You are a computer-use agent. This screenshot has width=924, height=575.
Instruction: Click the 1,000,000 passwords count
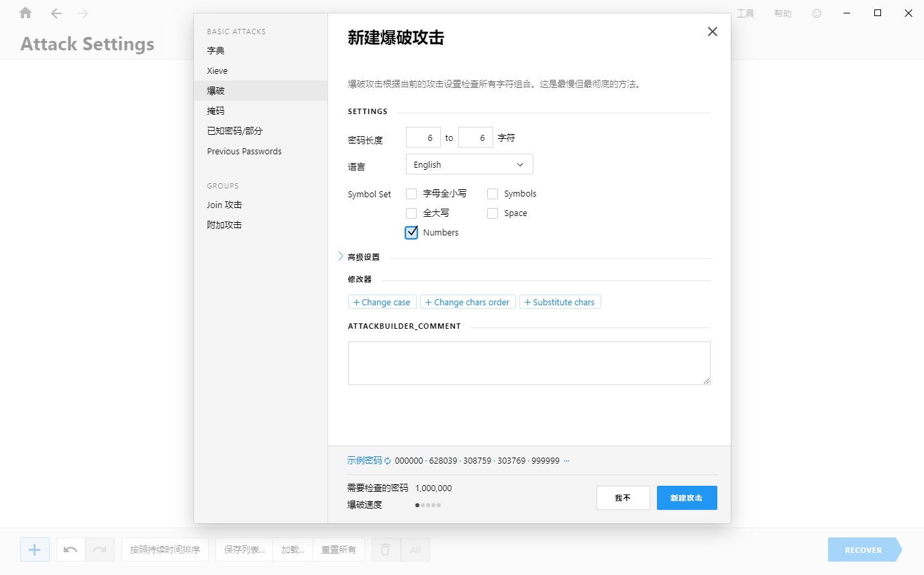pyautogui.click(x=433, y=488)
